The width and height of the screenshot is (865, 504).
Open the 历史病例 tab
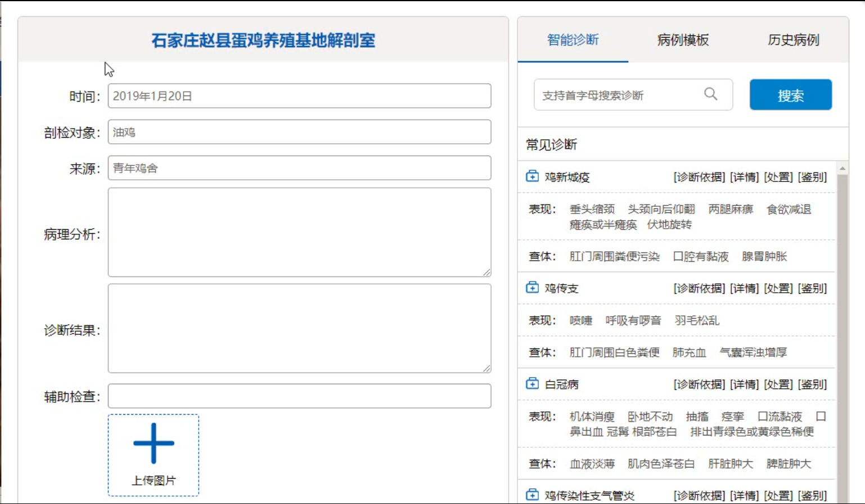pyautogui.click(x=793, y=40)
